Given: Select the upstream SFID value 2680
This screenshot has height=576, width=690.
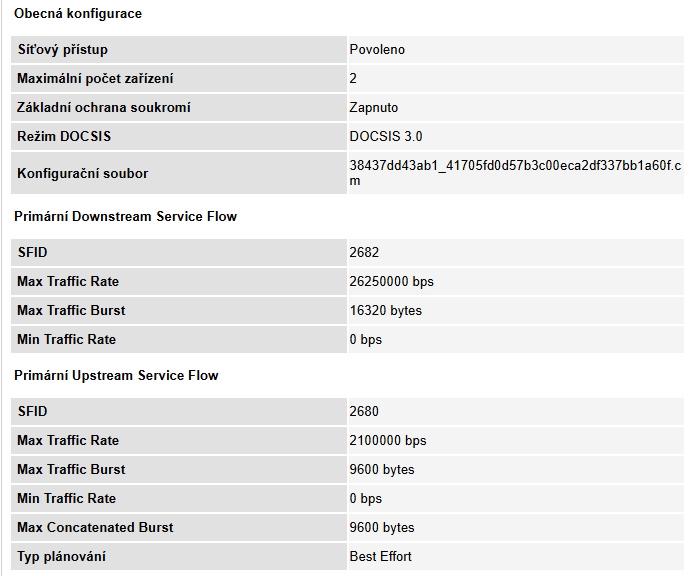Looking at the screenshot, I should 364,411.
